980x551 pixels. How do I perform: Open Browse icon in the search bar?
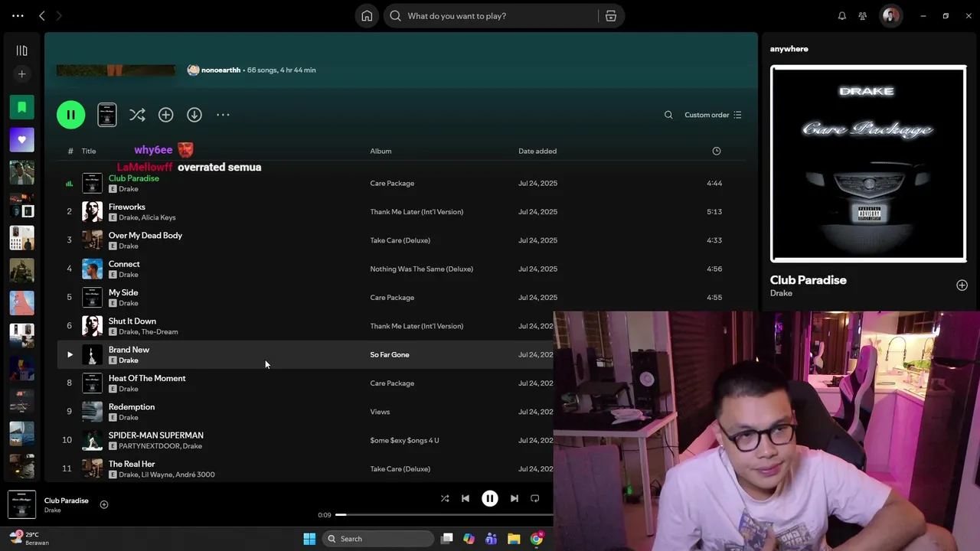click(611, 16)
